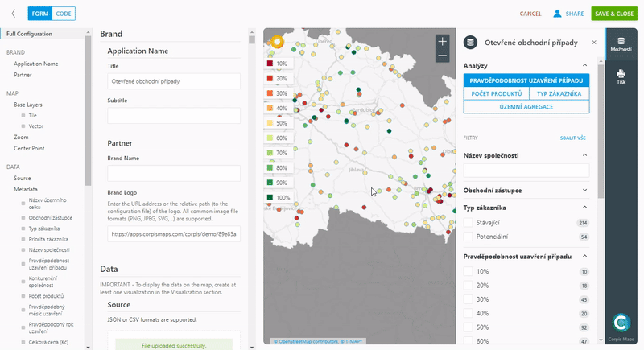Click the back arrow icon
This screenshot has width=644, height=350.
tap(14, 14)
